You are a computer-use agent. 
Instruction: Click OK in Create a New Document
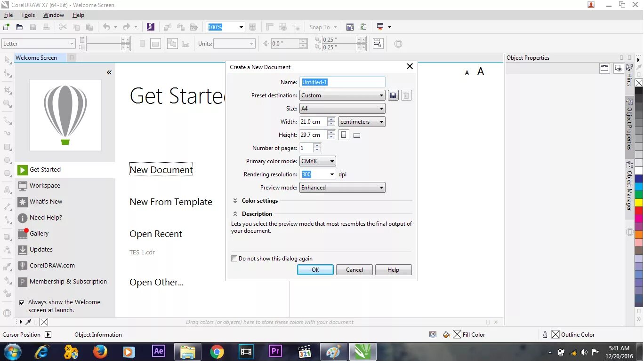315,270
